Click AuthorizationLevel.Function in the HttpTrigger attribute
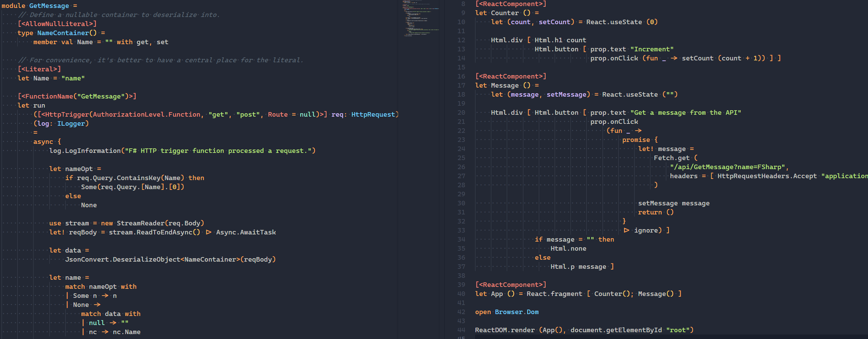 [147, 114]
